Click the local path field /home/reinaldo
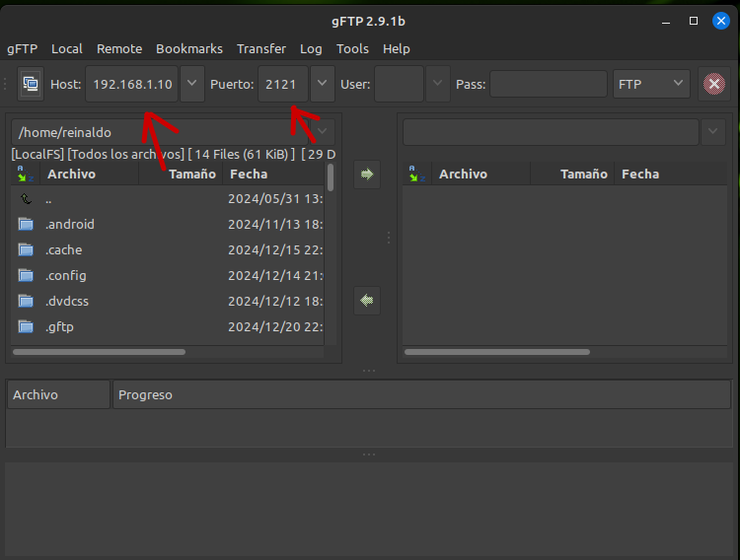This screenshot has height=560, width=740. click(161, 132)
